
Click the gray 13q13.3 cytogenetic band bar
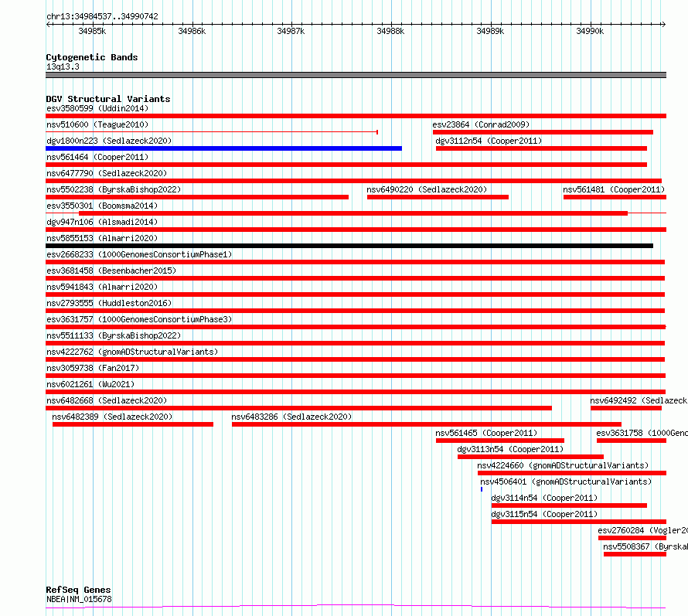[356, 75]
